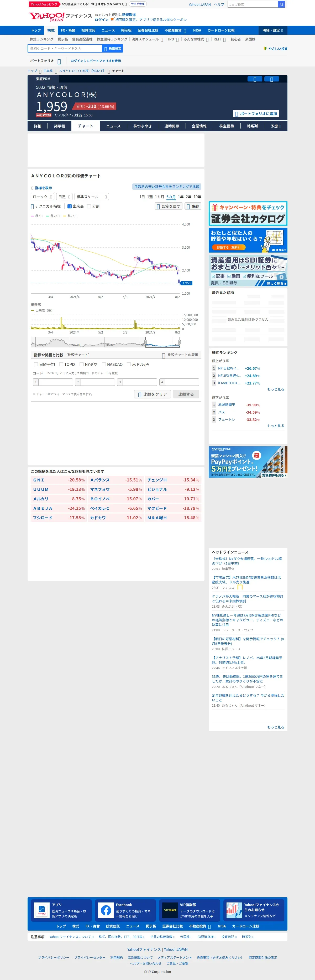
Task: Click the テクニカル指標 icon
Action: pos(32,207)
